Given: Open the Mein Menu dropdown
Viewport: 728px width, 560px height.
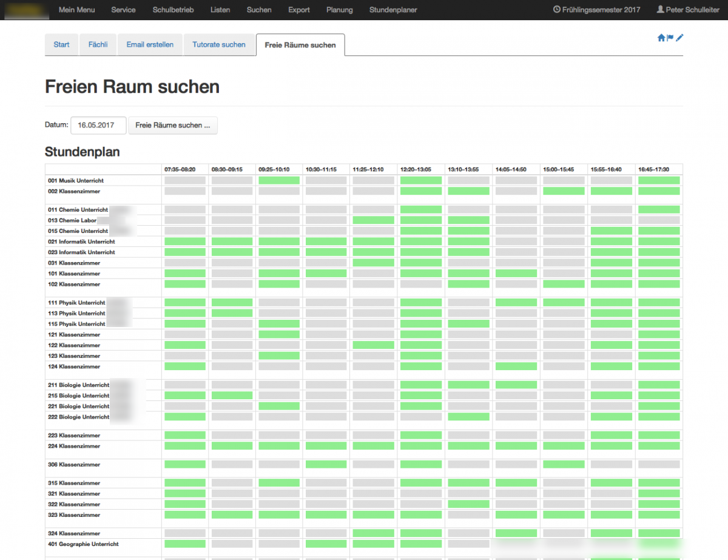Looking at the screenshot, I should click(76, 10).
